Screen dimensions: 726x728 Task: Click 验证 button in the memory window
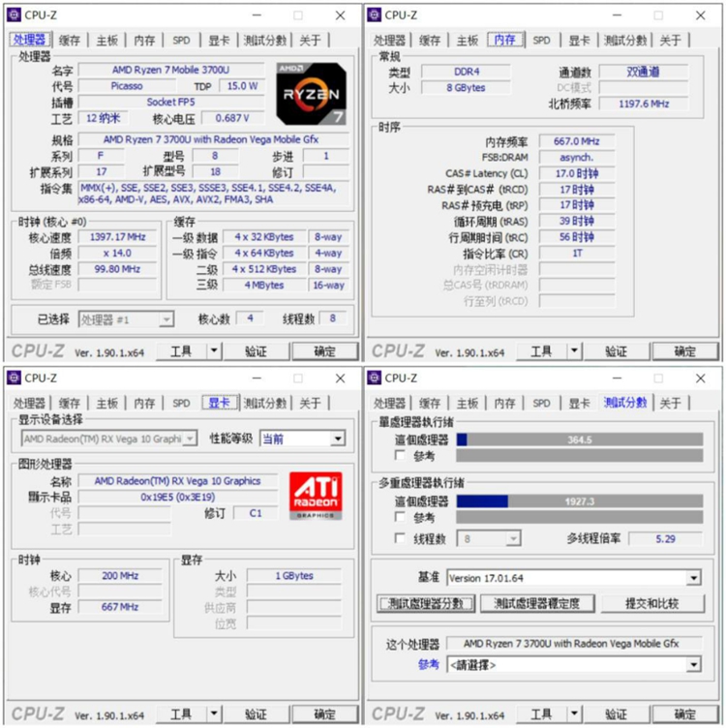point(617,351)
